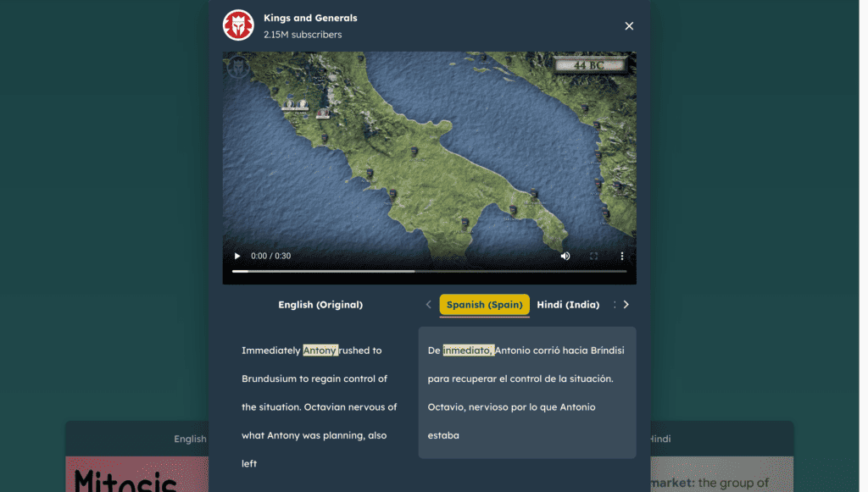Click the Mitosis card in the background
The image size is (868, 492).
click(137, 474)
